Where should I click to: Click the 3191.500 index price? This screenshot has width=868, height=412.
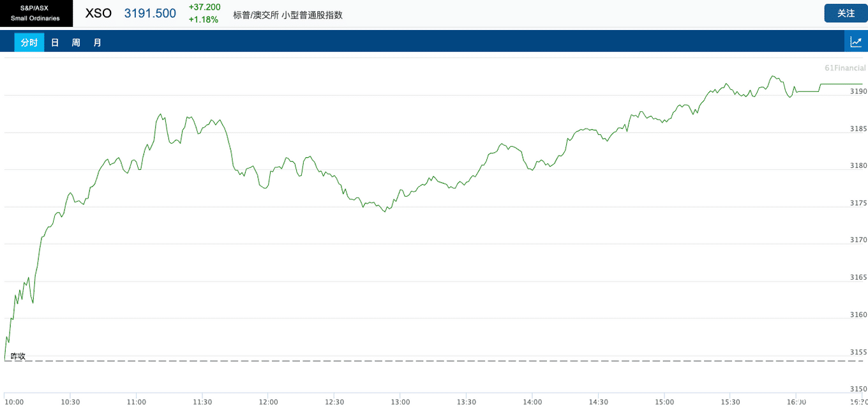click(150, 13)
